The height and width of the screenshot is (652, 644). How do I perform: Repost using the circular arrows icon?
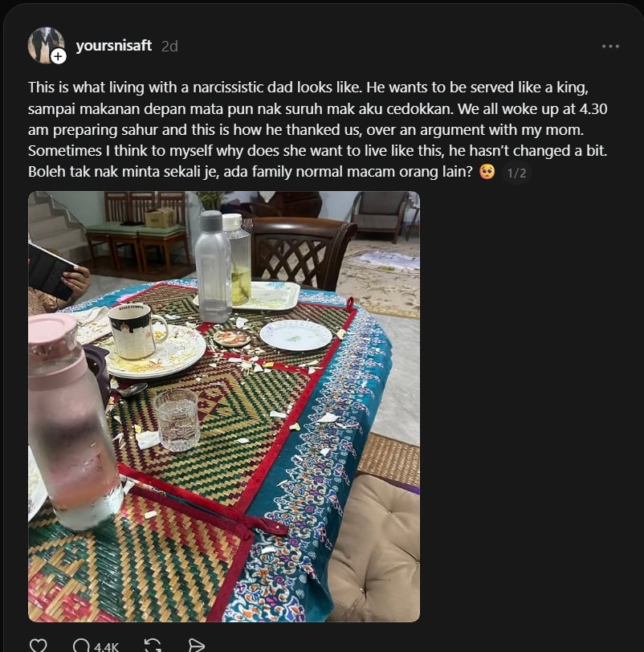point(153,646)
